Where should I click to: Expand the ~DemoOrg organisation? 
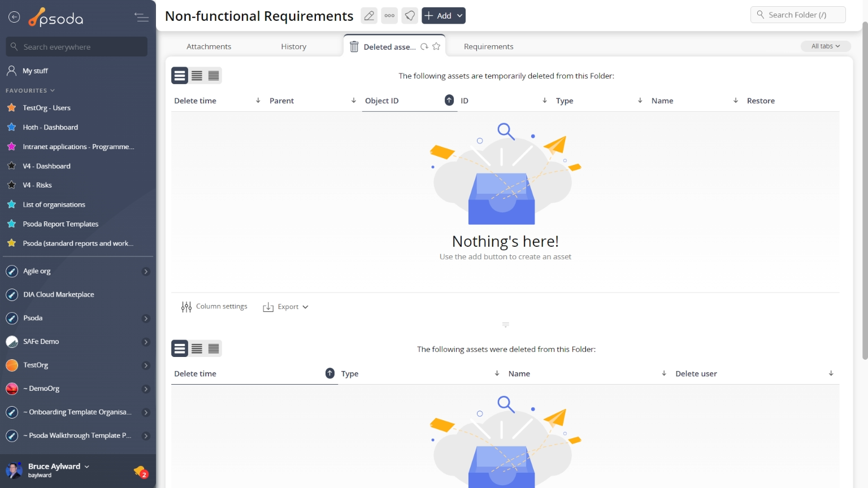click(146, 389)
